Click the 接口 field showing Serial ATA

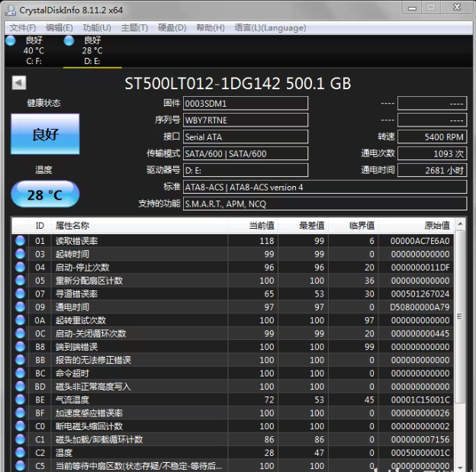click(x=246, y=137)
